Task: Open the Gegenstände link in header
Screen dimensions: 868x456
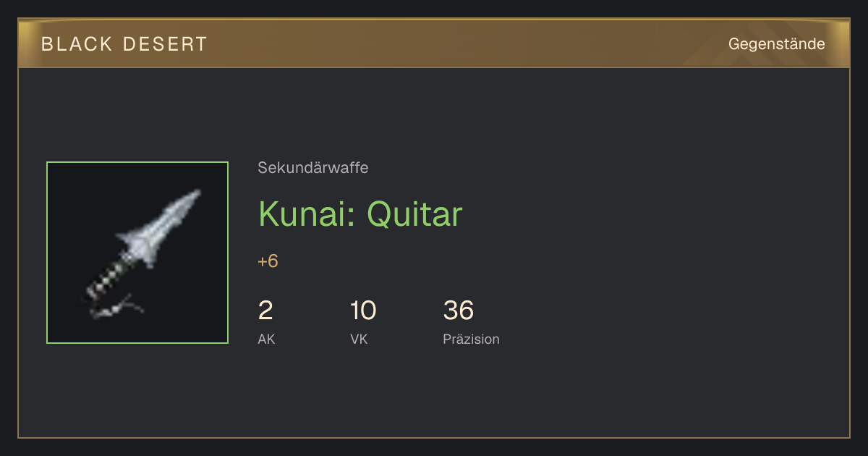Action: (x=776, y=44)
